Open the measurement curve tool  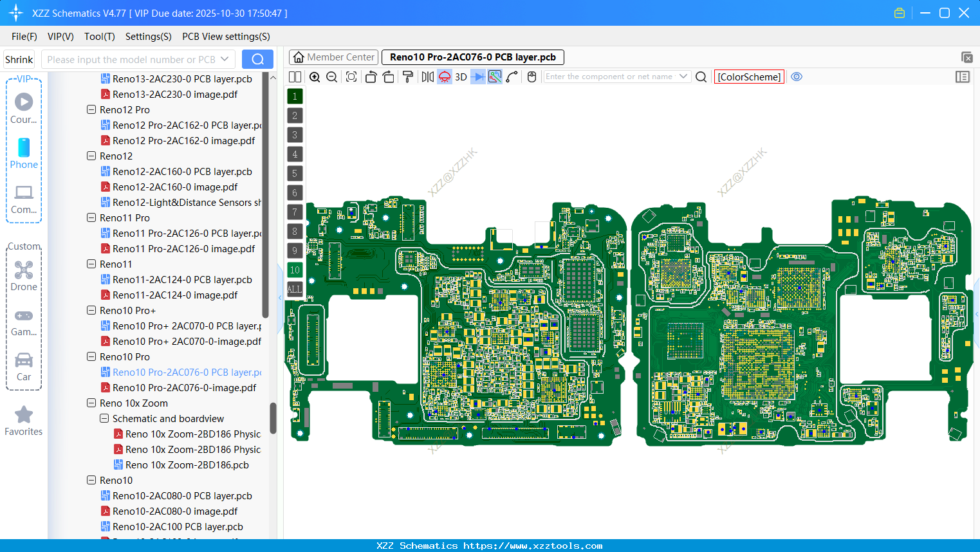[x=511, y=77]
